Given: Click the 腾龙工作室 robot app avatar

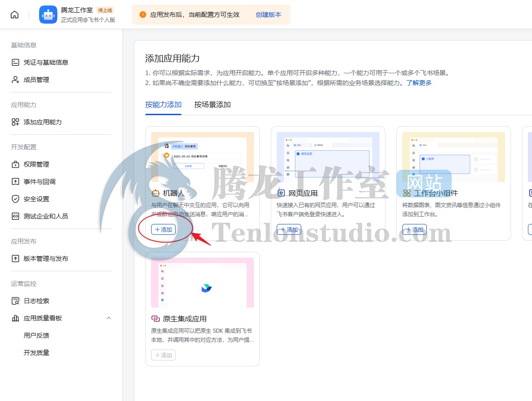Looking at the screenshot, I should [48, 15].
